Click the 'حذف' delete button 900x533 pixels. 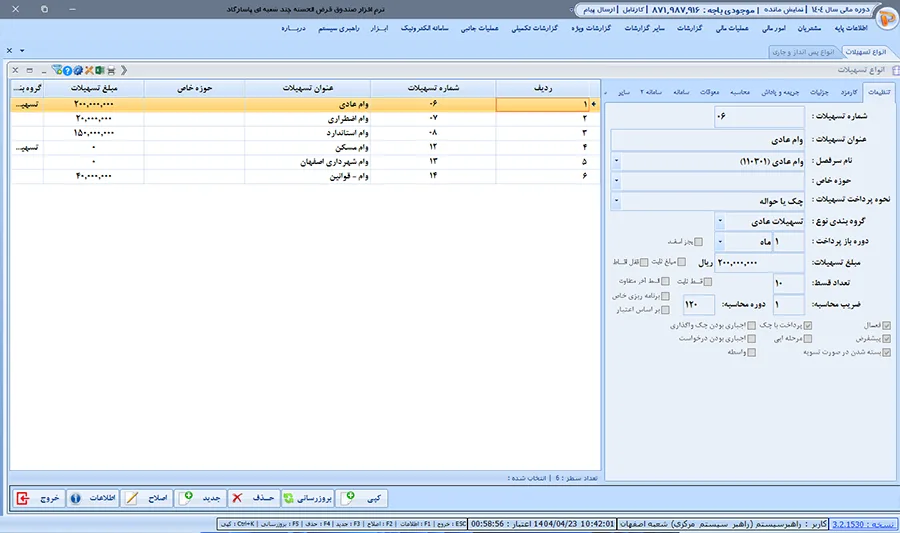click(254, 498)
